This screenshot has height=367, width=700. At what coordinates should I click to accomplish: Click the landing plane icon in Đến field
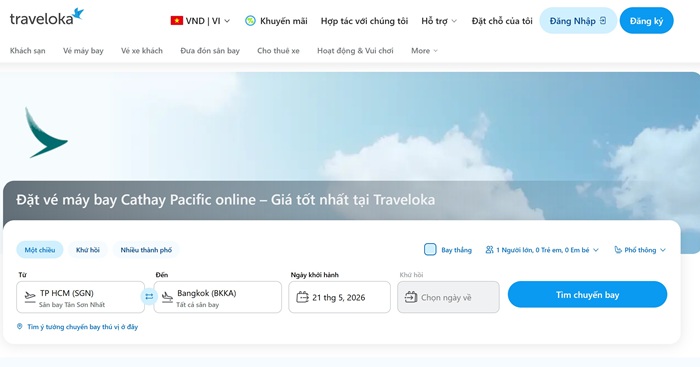click(x=167, y=297)
